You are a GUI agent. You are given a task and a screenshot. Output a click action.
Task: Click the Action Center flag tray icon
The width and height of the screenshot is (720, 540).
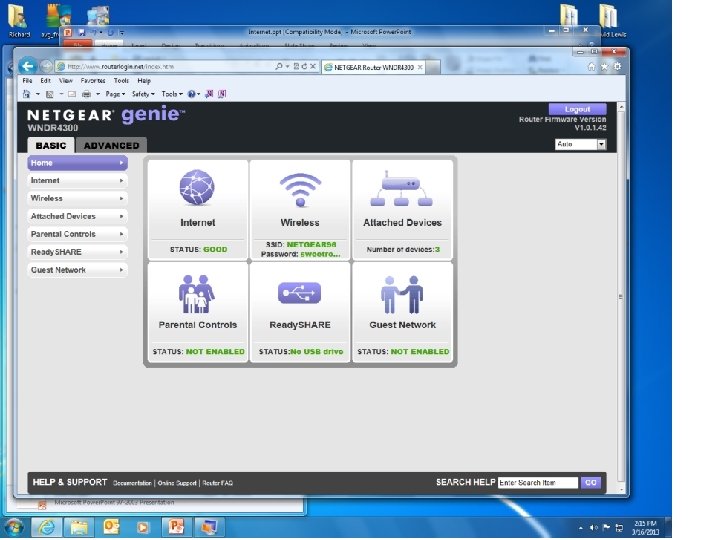pos(606,528)
